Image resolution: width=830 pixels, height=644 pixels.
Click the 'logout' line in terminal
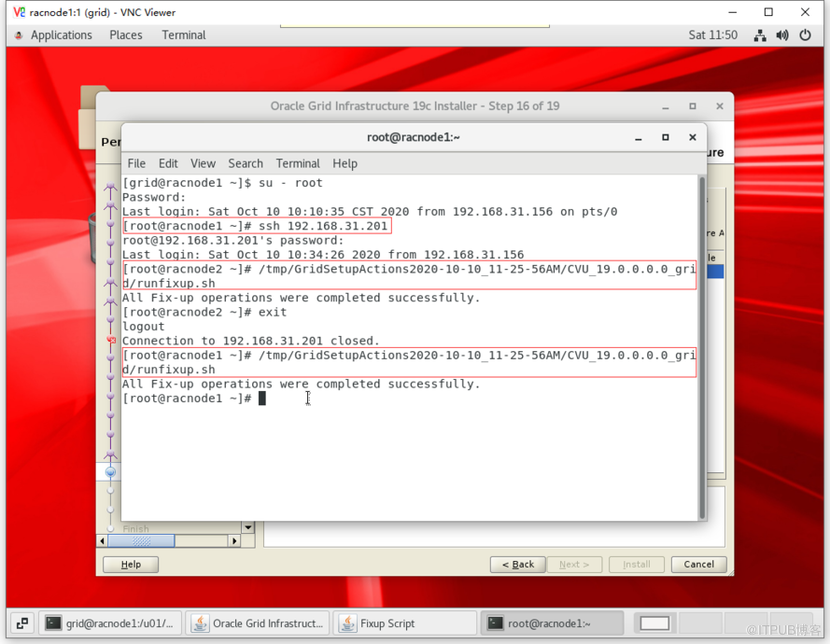click(144, 327)
